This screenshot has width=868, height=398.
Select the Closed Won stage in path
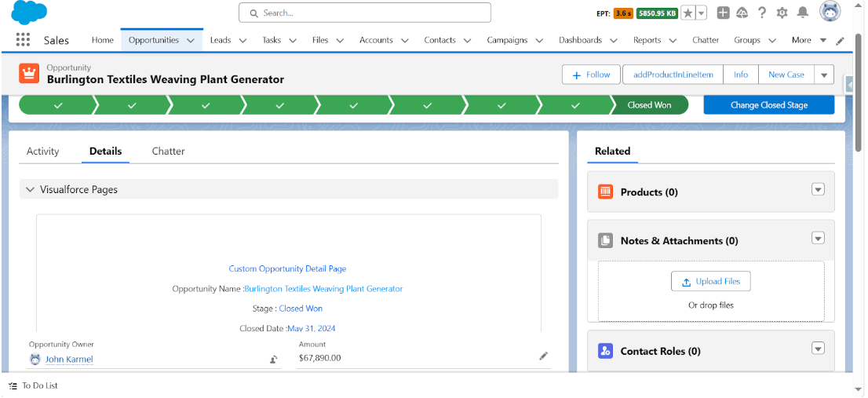point(649,104)
